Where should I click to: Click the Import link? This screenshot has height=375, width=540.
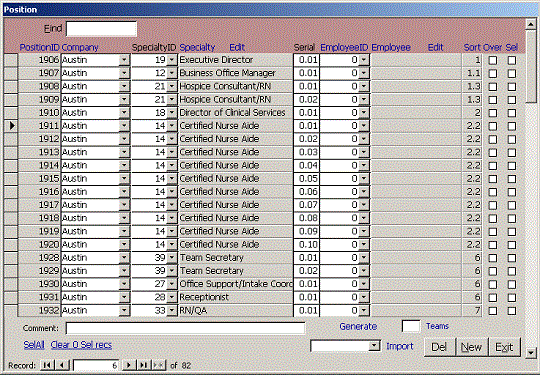coord(399,346)
